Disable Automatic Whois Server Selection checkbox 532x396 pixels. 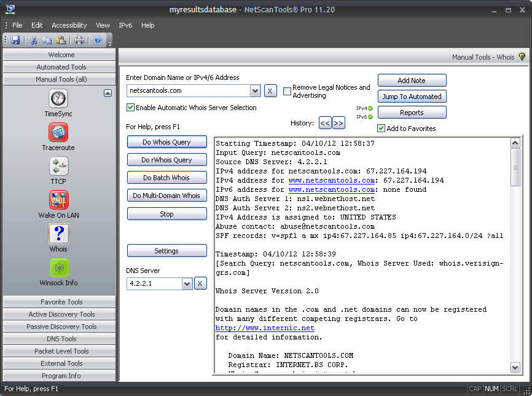click(x=130, y=108)
